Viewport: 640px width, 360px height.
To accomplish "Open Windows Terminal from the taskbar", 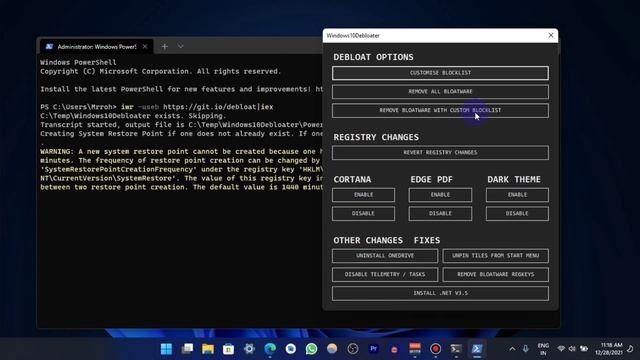I will pyautogui.click(x=456, y=349).
